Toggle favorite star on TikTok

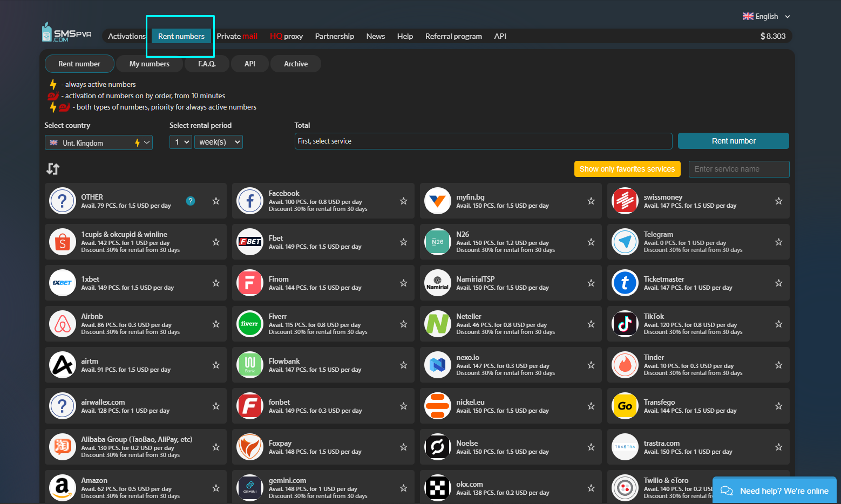point(778,324)
